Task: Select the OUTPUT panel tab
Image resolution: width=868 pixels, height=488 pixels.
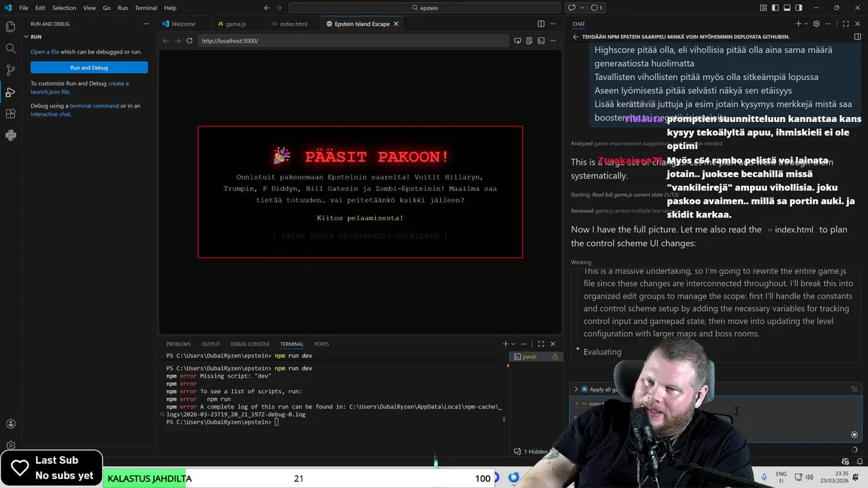Action: 210,344
